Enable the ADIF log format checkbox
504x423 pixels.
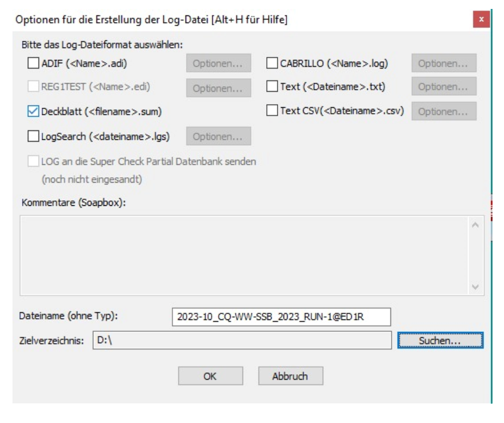33,64
